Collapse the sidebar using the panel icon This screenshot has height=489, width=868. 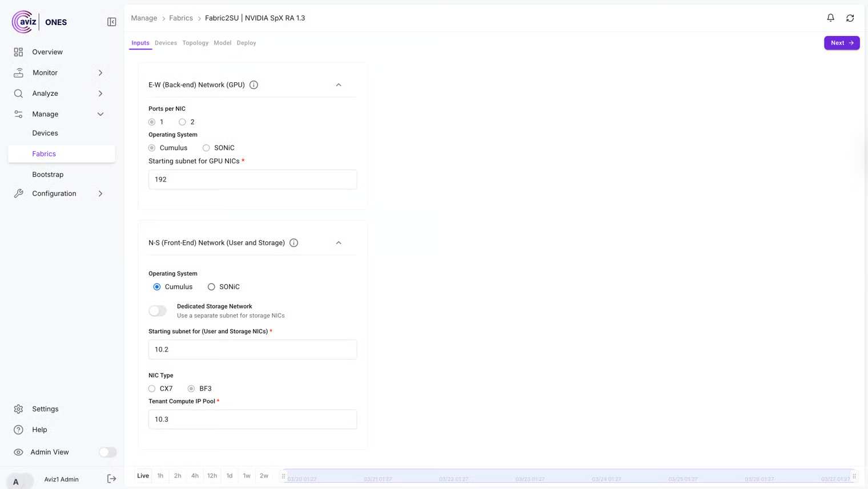pyautogui.click(x=112, y=22)
